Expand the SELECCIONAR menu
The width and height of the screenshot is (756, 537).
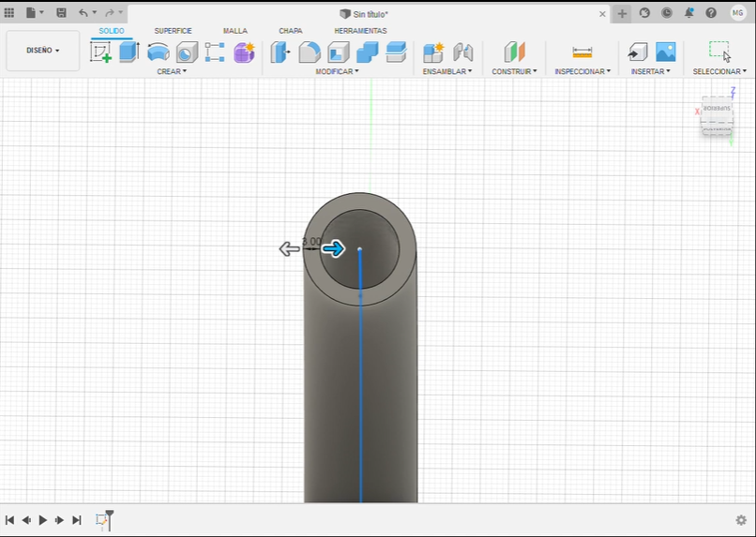tap(719, 71)
